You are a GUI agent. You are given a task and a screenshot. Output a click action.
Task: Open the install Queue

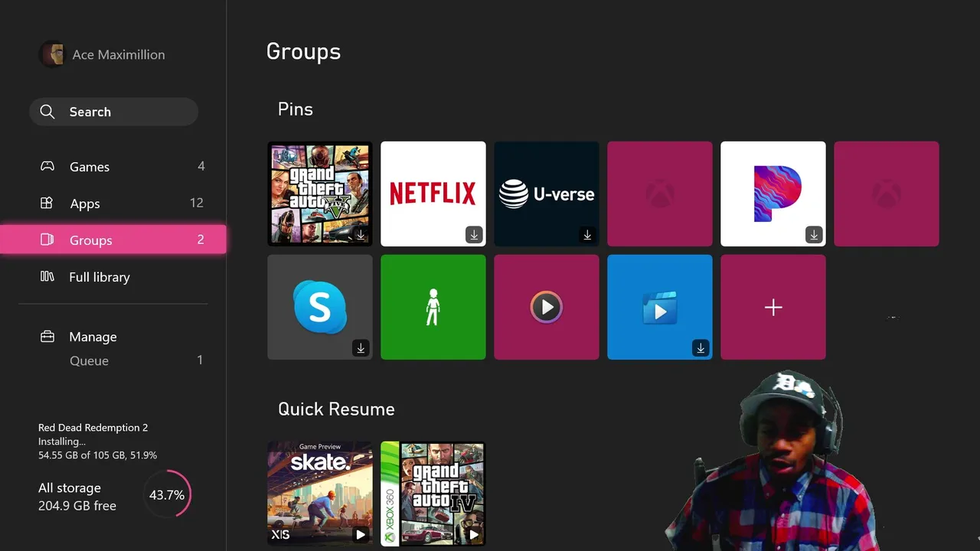(113, 360)
